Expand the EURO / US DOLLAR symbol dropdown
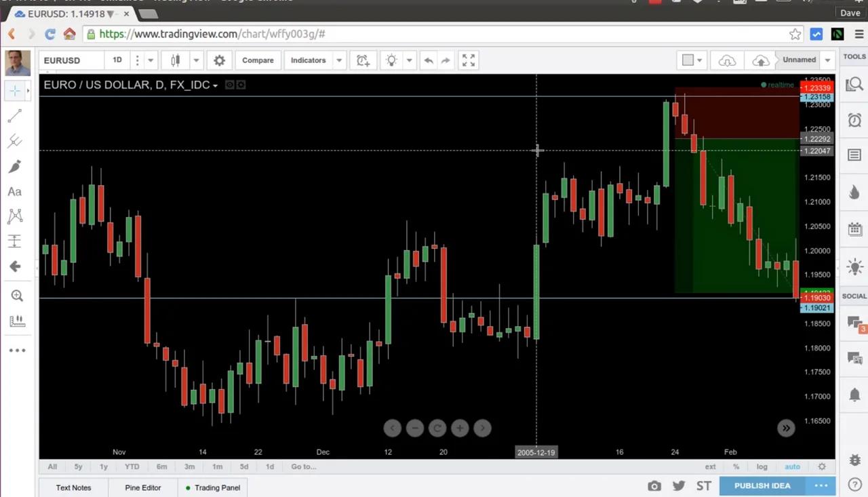 point(215,85)
